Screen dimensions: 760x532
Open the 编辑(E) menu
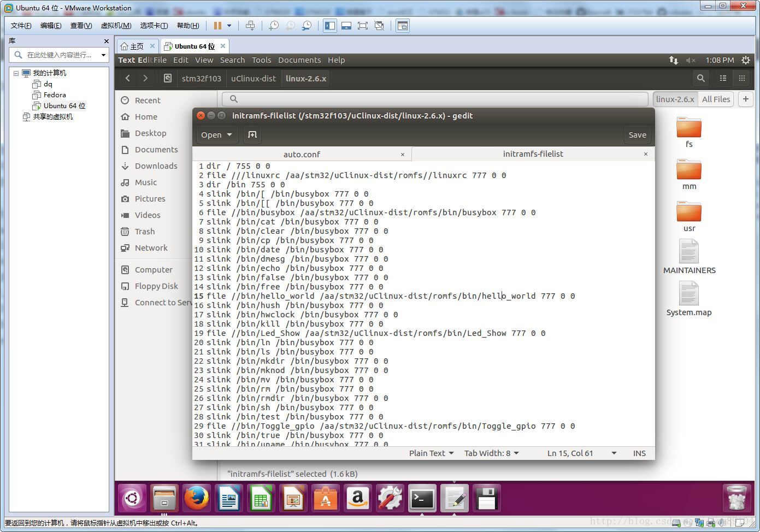[51, 26]
